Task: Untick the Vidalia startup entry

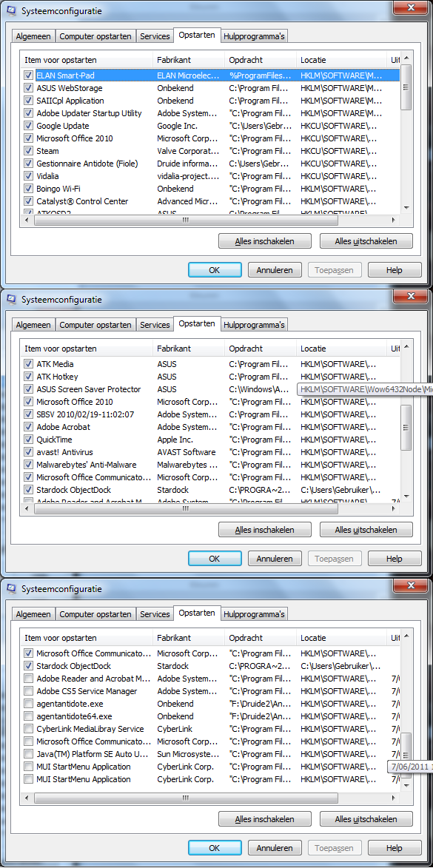Action: click(28, 176)
